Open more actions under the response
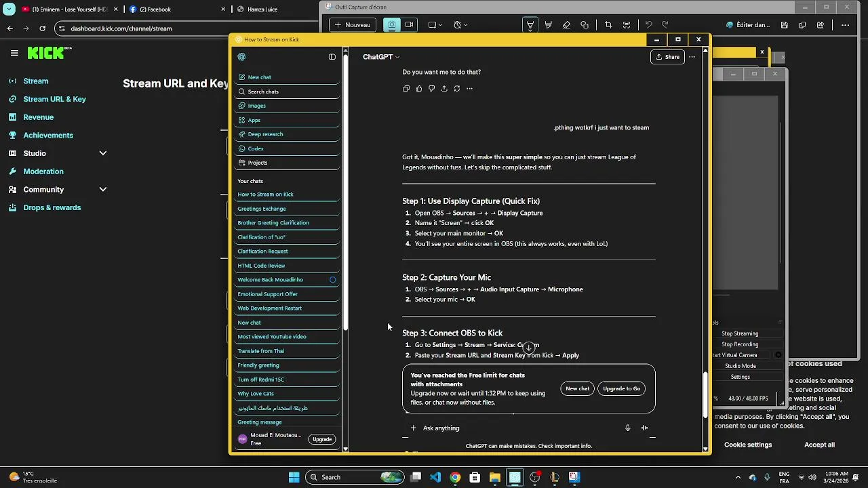The image size is (868, 488). 469,89
